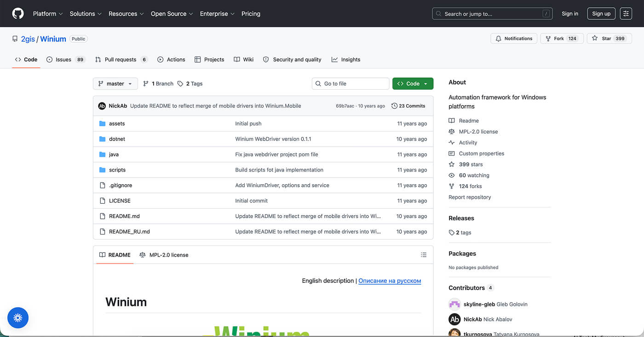This screenshot has width=644, height=337.
Task: Click the GitHub logo icon
Action: (18, 14)
